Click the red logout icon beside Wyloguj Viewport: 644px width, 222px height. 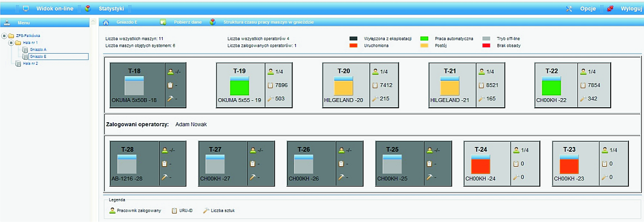tap(610, 9)
